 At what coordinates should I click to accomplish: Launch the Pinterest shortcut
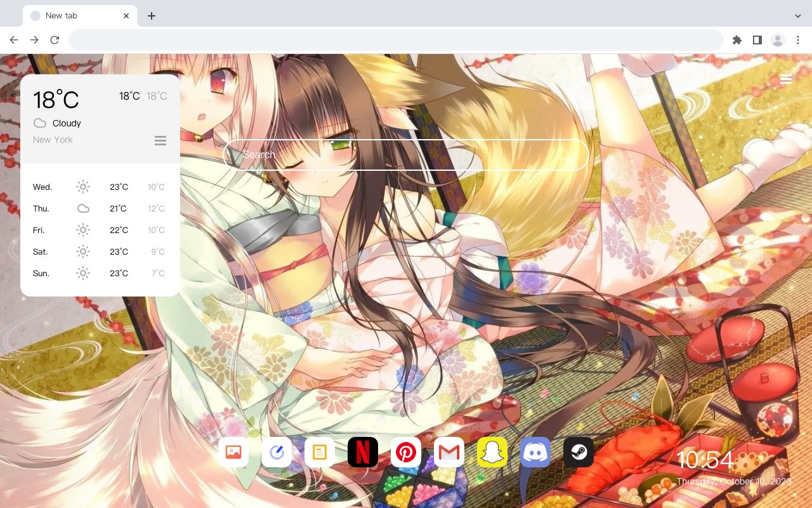tap(406, 452)
